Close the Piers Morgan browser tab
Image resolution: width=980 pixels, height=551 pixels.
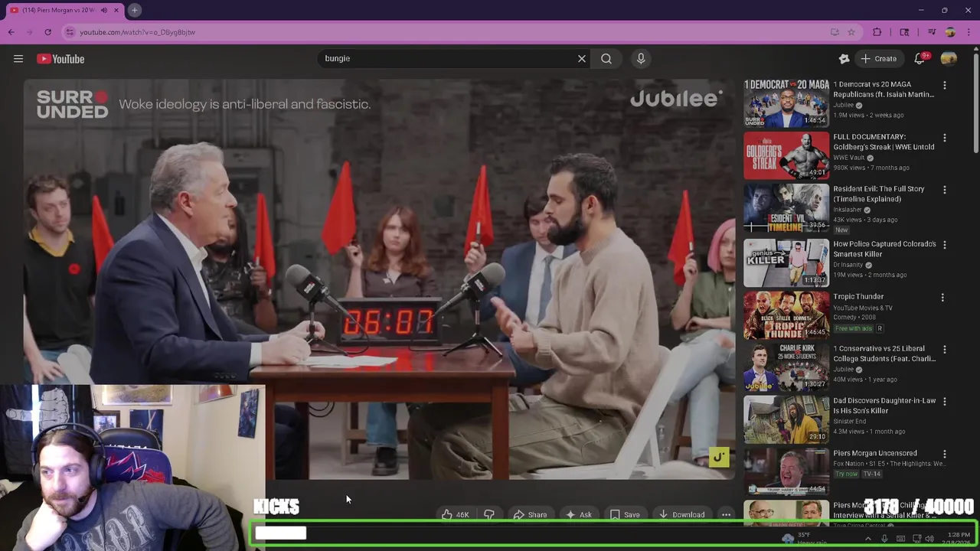click(x=117, y=10)
